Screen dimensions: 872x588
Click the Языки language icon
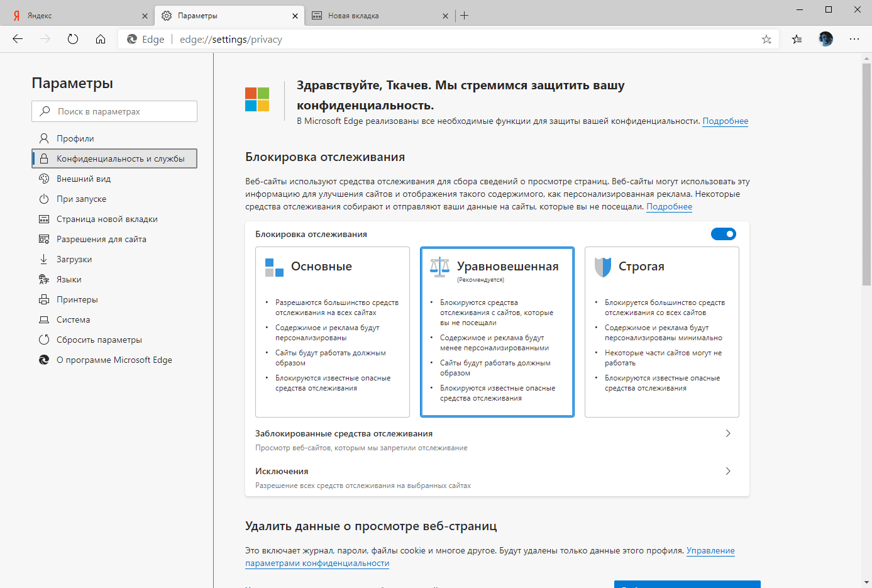pos(44,279)
